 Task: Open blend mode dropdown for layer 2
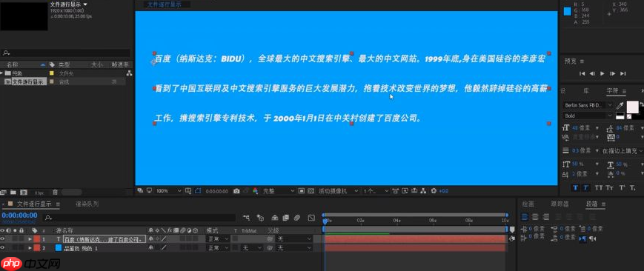click(x=218, y=248)
